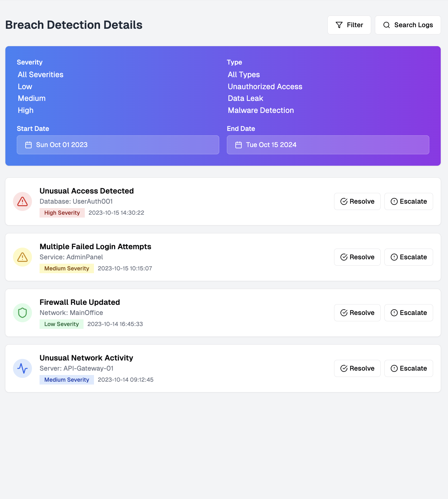Choose Malware Detection type
Screen dimensions: 448x499
click(261, 110)
